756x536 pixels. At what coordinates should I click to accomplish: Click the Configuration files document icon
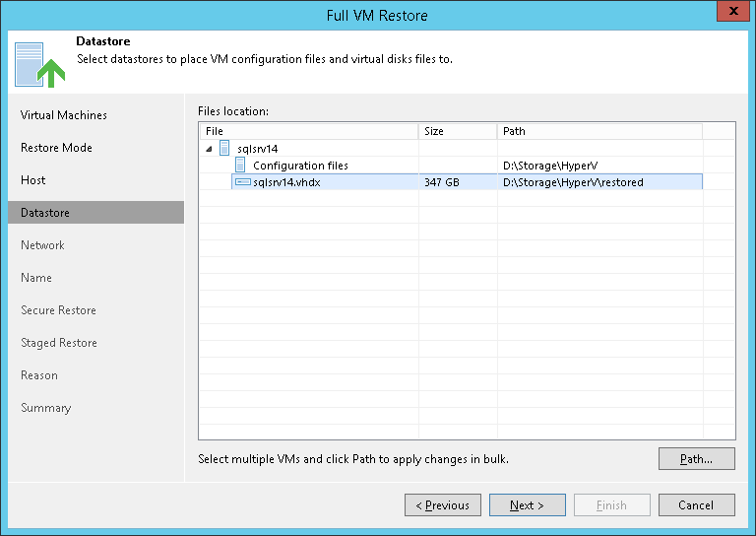(240, 165)
